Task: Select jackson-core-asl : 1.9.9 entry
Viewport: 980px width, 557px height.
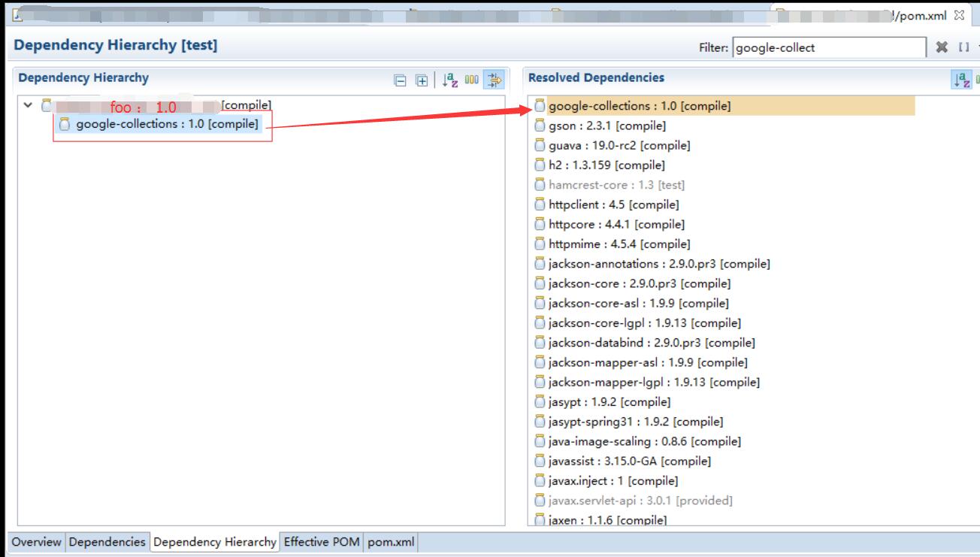Action: tap(638, 303)
